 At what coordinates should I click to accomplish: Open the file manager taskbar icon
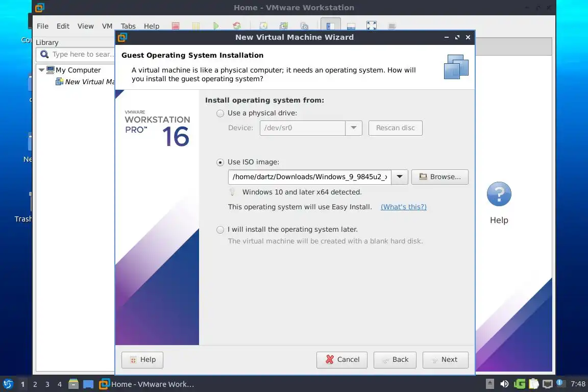[x=73, y=384]
